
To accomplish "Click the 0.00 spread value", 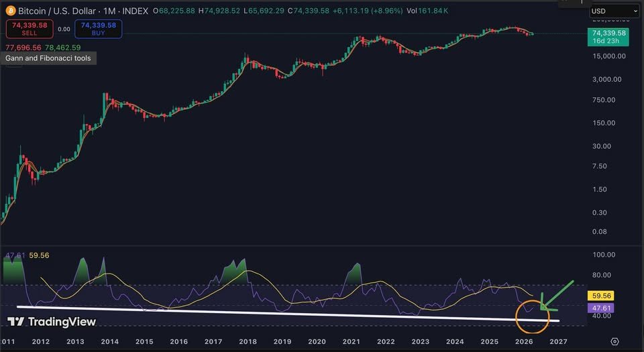I will point(64,30).
